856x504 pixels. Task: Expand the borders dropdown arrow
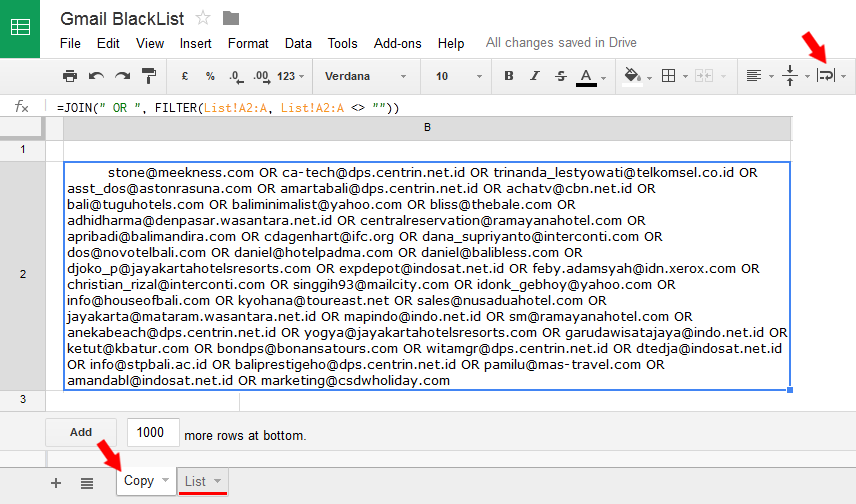685,77
